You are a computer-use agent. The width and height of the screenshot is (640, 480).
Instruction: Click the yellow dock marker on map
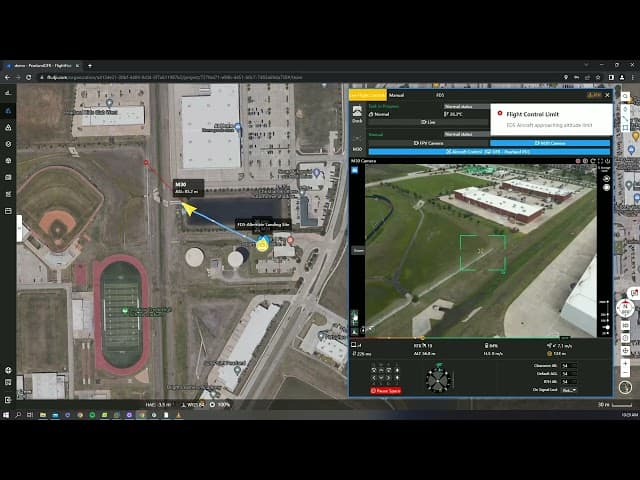coord(262,245)
